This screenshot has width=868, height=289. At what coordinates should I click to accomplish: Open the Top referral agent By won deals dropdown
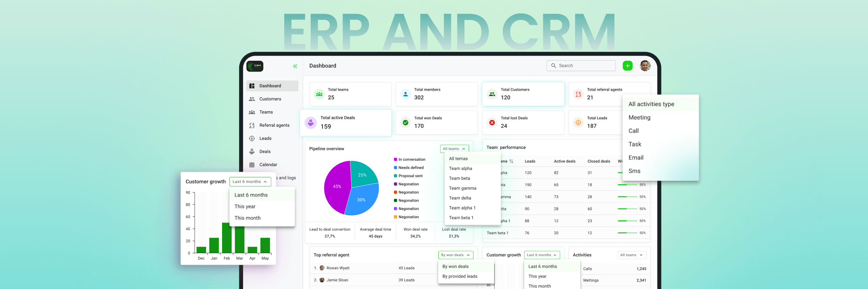click(456, 255)
